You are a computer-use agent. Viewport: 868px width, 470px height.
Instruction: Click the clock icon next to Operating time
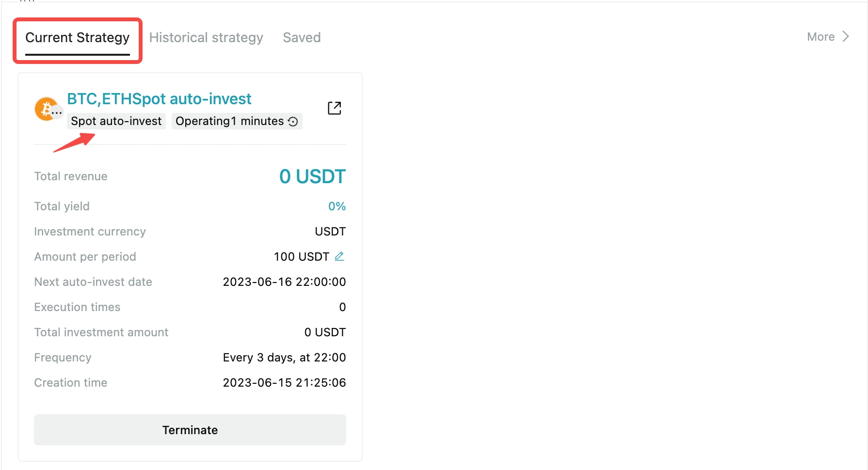(x=292, y=121)
